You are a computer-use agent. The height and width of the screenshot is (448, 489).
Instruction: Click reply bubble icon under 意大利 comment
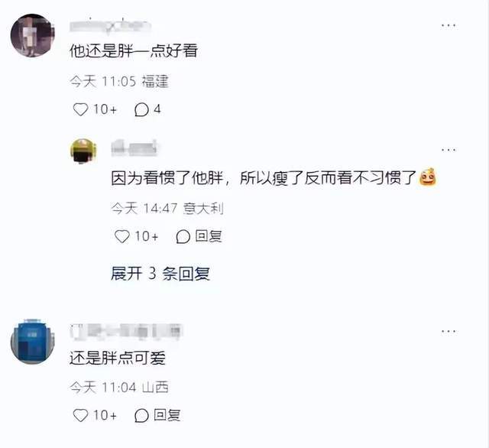[x=183, y=236]
